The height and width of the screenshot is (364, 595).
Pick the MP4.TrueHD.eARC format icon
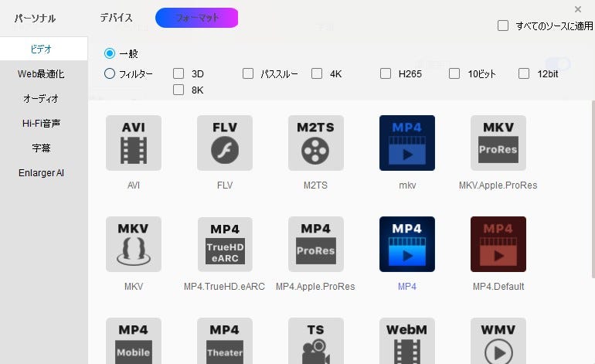click(225, 244)
